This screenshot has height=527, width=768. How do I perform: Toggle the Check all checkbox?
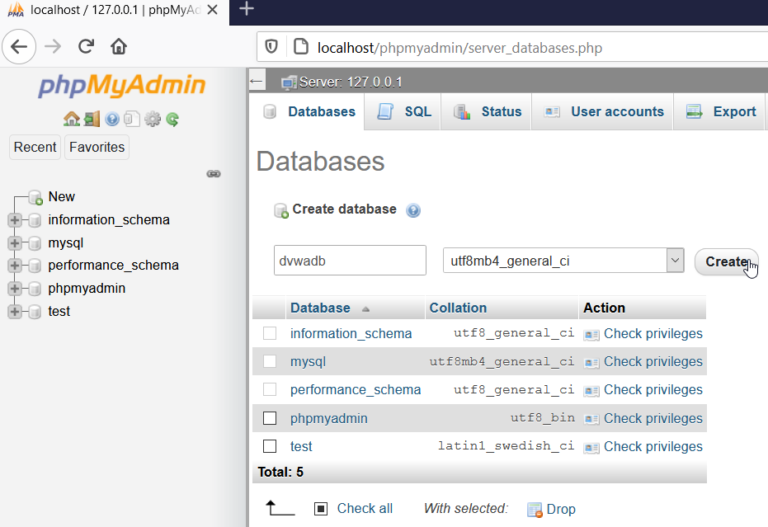pyautogui.click(x=321, y=509)
